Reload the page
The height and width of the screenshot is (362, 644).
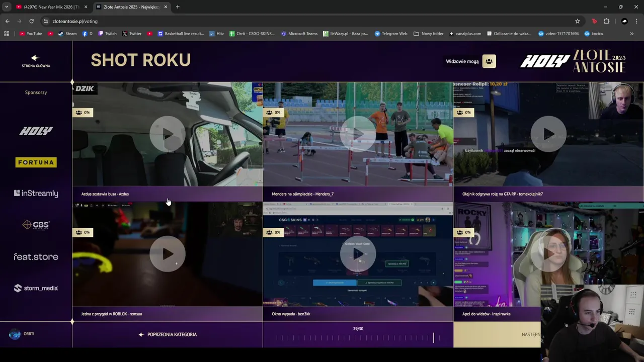(31, 21)
